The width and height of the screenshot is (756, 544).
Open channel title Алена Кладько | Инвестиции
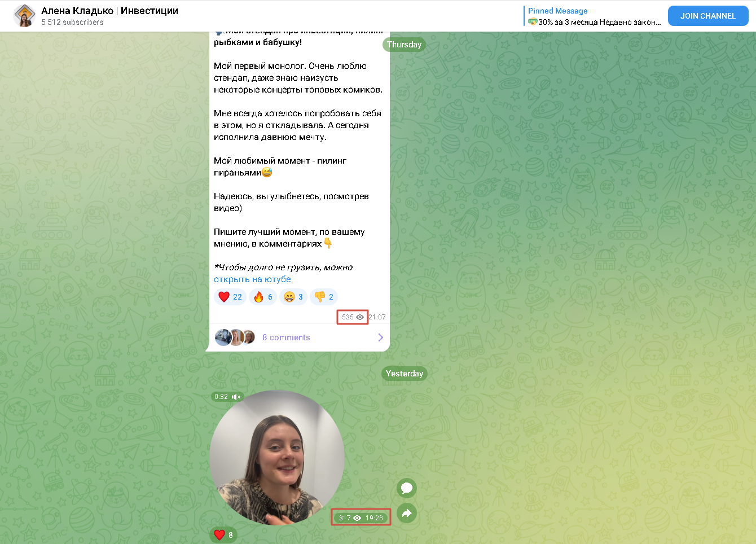(109, 11)
